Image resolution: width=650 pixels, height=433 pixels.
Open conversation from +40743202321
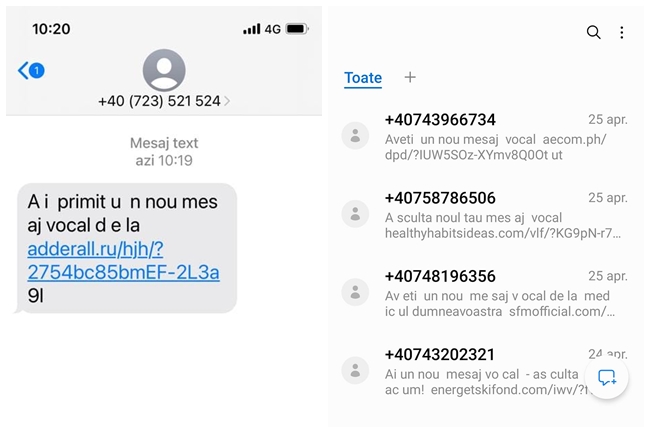480,371
